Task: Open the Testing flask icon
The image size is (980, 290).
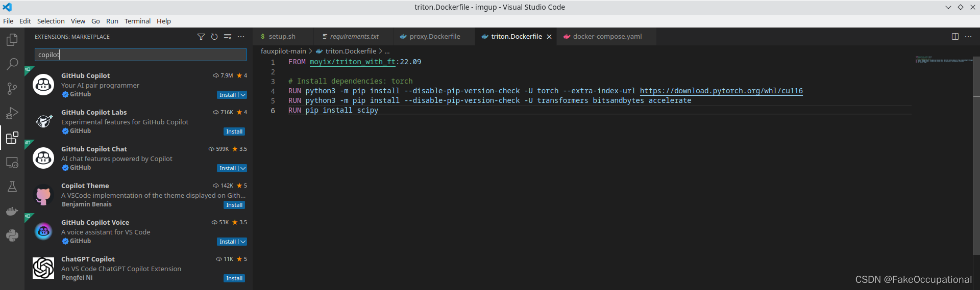Action: click(12, 187)
